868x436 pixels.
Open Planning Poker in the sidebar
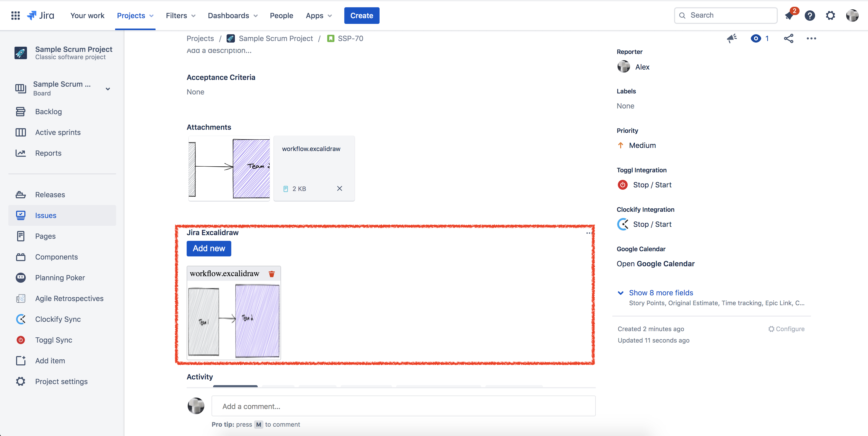click(60, 278)
